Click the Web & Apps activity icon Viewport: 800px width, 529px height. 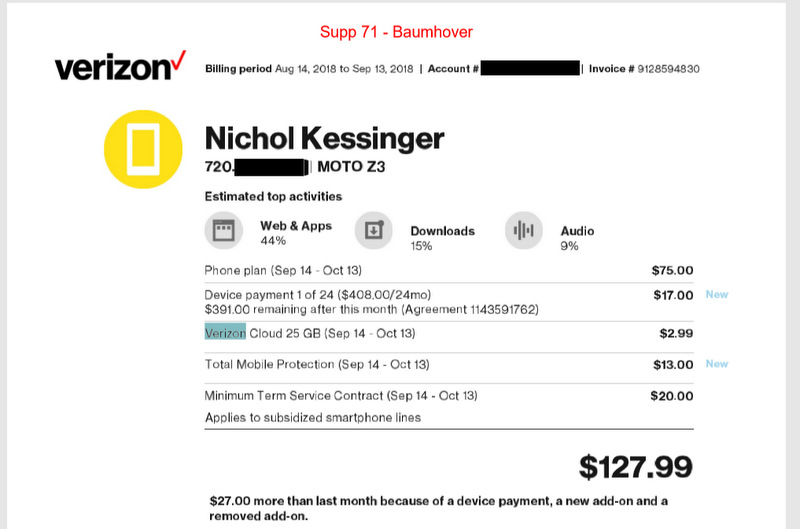[x=223, y=231]
